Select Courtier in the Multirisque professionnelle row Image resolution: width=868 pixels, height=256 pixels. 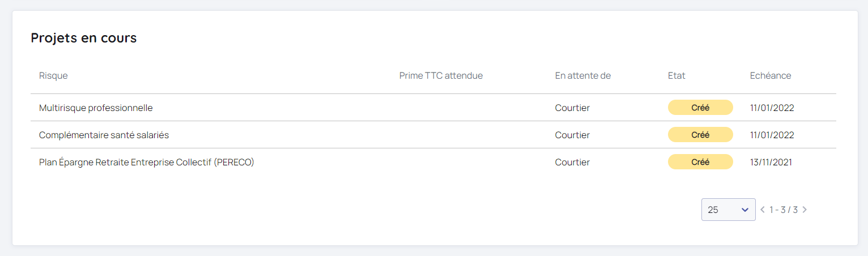[572, 108]
